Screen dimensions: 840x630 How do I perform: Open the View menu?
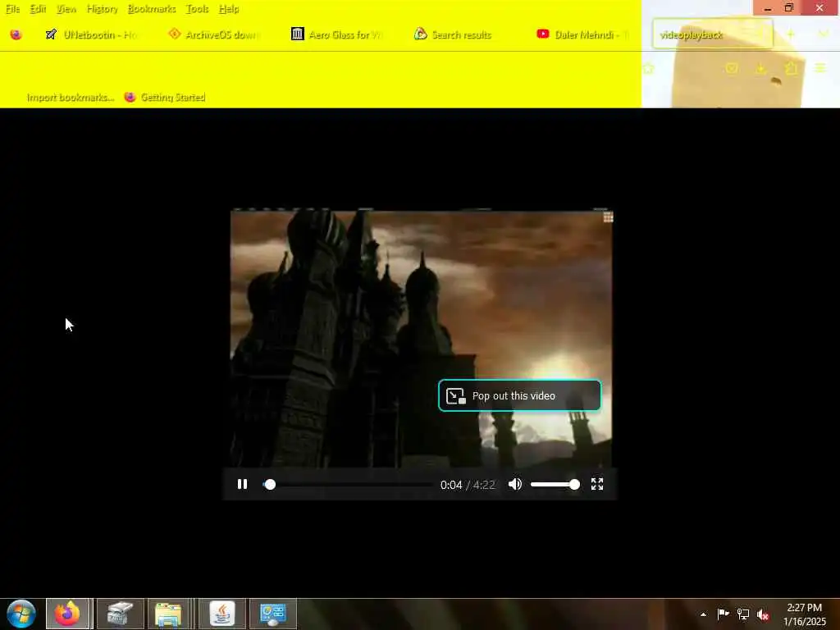point(66,9)
